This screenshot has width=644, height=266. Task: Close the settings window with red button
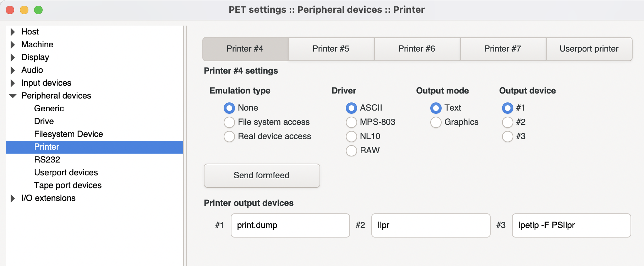pyautogui.click(x=10, y=10)
